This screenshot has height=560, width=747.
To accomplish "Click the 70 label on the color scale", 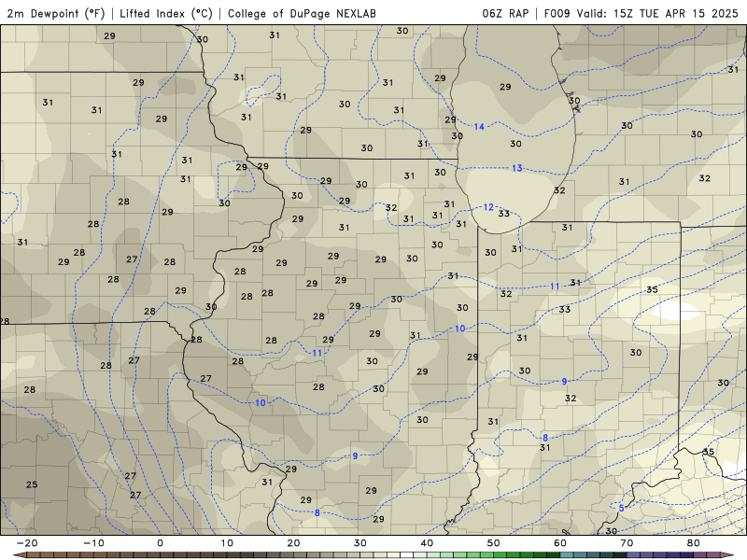I will click(627, 543).
